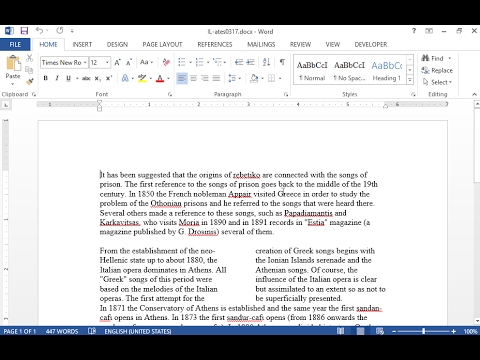Screen dimensions: 480x360
Task: Apply borders to paragraph
Action: [x=272, y=78]
